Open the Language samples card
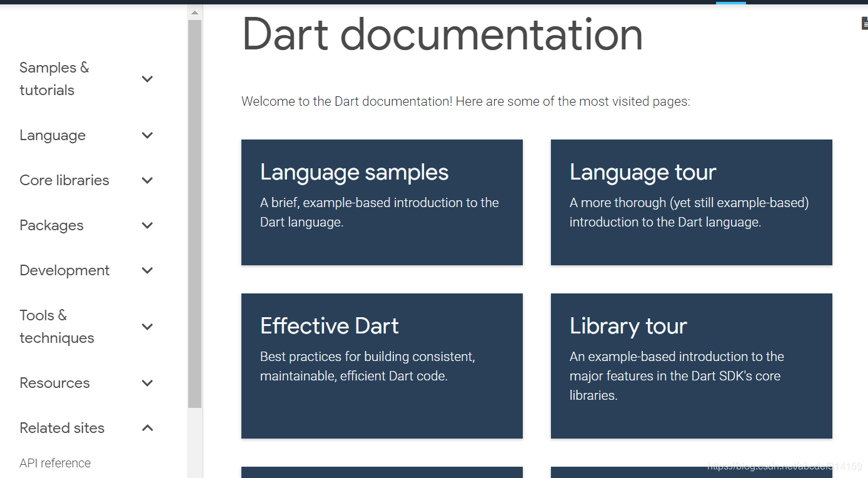The image size is (868, 478). pyautogui.click(x=382, y=202)
